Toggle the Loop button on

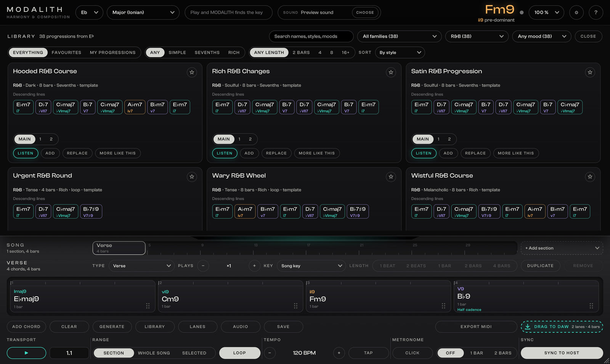pos(239,353)
